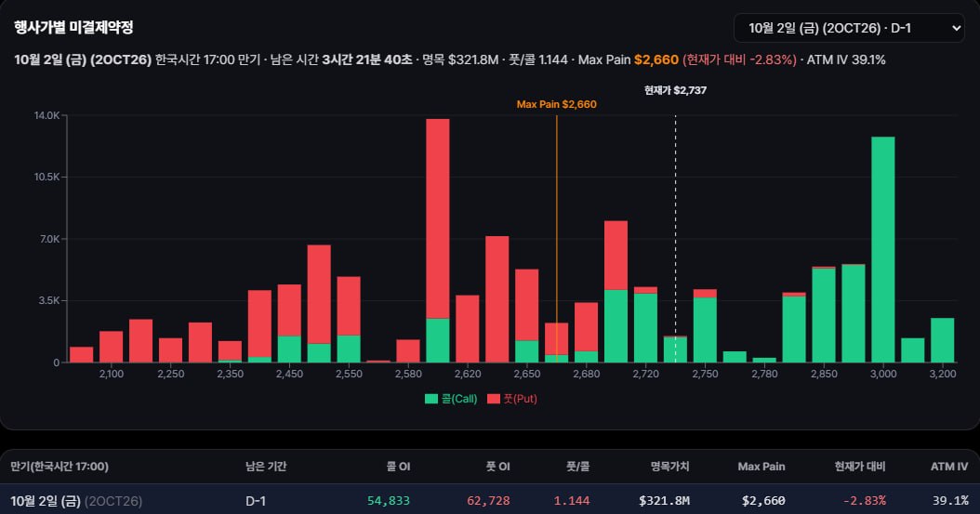980x514 pixels.
Task: Click the 7.0K y-axis label
Action: pyautogui.click(x=49, y=239)
